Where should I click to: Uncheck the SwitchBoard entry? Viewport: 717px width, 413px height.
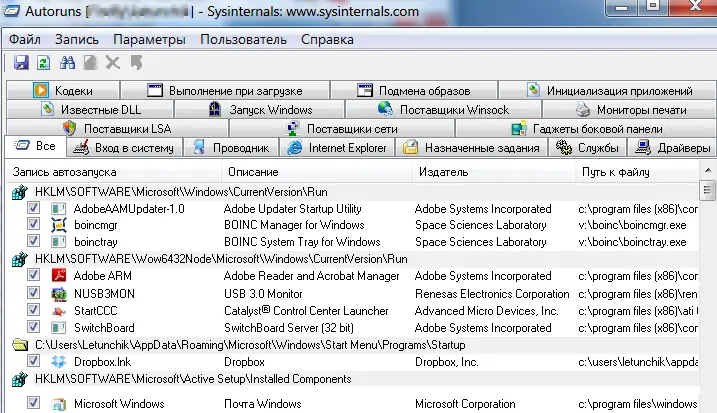[x=33, y=327]
